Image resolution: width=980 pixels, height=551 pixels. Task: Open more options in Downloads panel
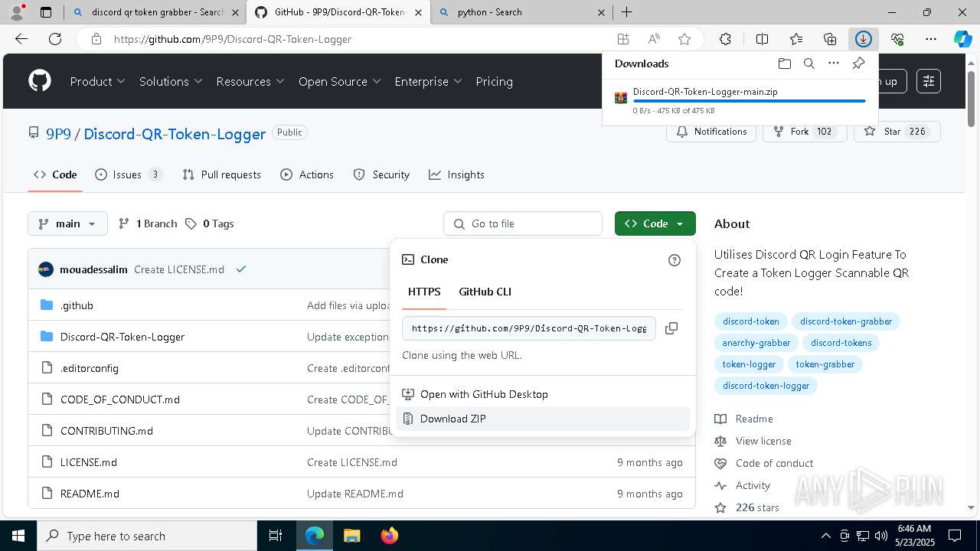[x=834, y=64]
